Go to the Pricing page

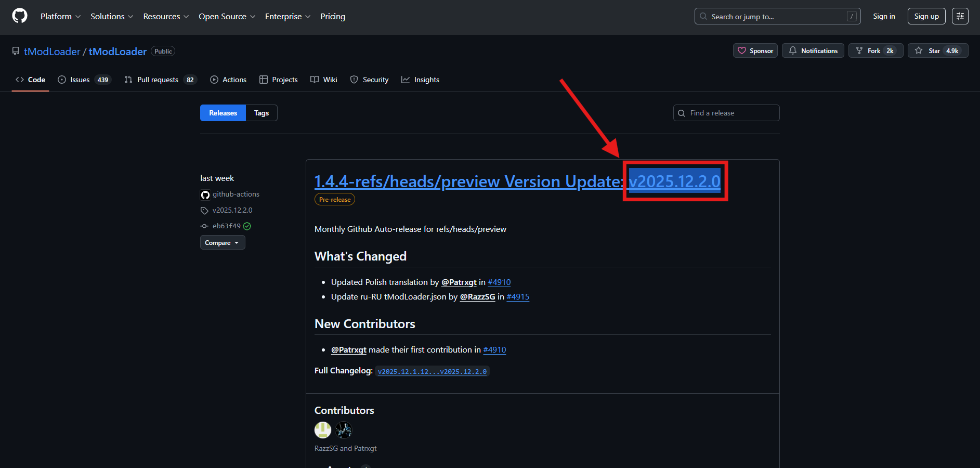click(333, 17)
